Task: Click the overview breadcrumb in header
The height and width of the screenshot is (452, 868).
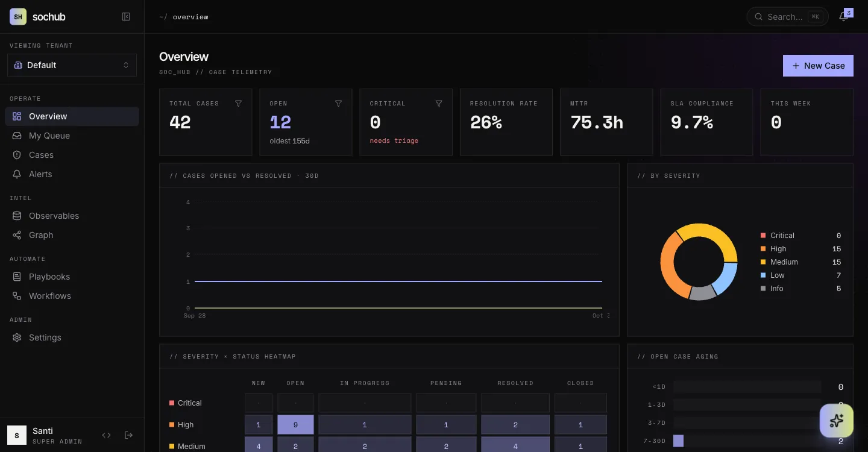Action: 190,17
